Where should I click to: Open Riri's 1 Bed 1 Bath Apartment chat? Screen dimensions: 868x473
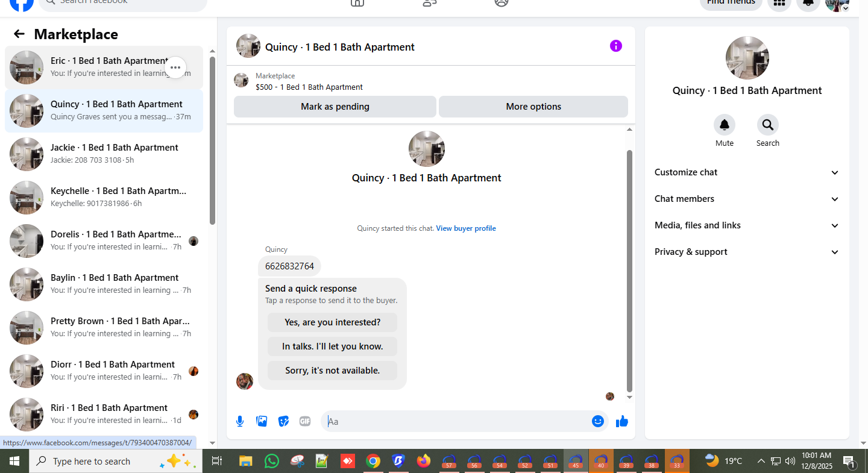[x=104, y=415]
